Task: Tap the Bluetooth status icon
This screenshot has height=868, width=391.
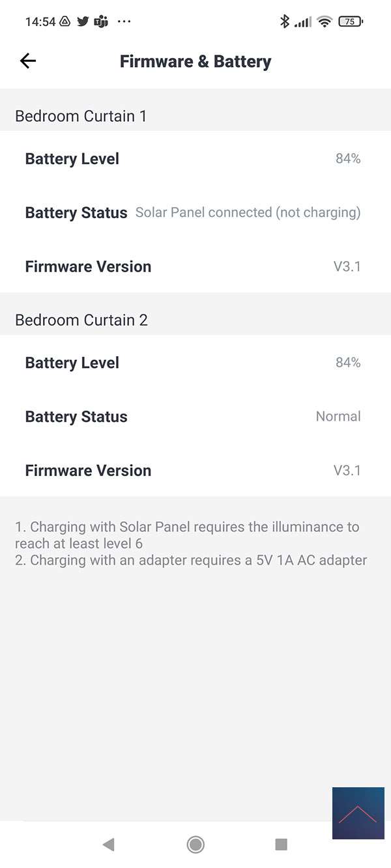Action: pyautogui.click(x=284, y=21)
